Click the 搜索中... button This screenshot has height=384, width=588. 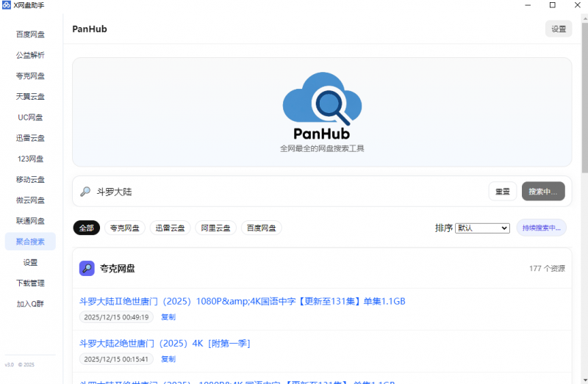coord(543,192)
